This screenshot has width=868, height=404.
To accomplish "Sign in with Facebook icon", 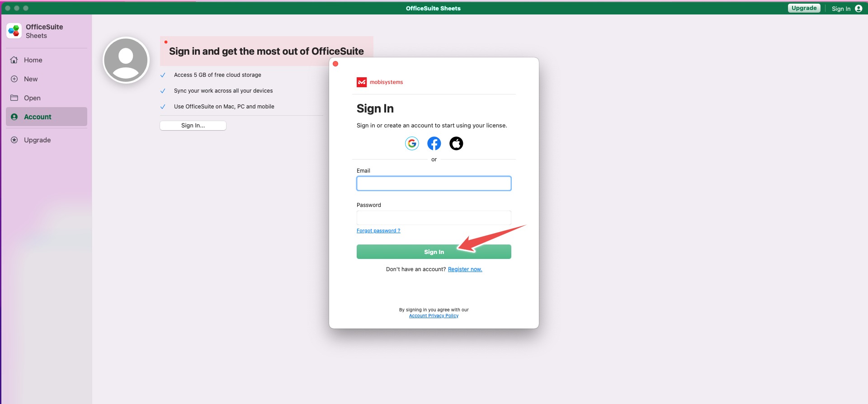I will [434, 144].
